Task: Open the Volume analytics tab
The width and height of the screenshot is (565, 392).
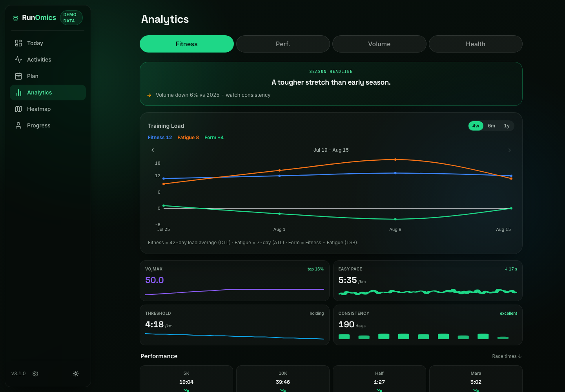Action: 379,44
